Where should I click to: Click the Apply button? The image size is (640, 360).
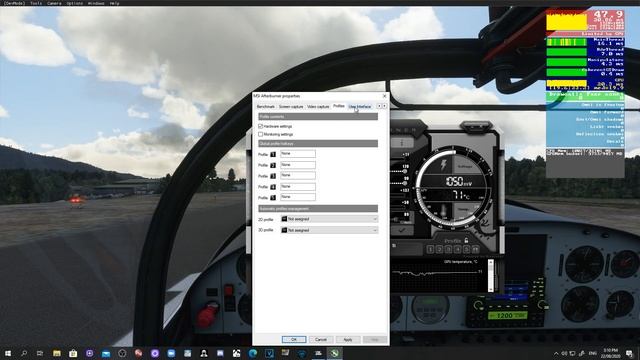(348, 340)
